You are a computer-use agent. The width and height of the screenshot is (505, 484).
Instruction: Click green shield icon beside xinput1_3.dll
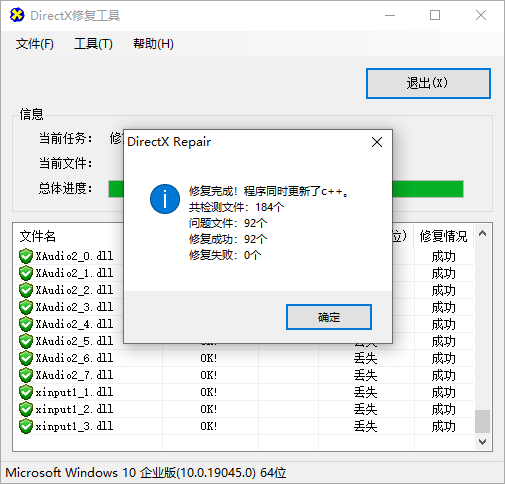point(26,426)
